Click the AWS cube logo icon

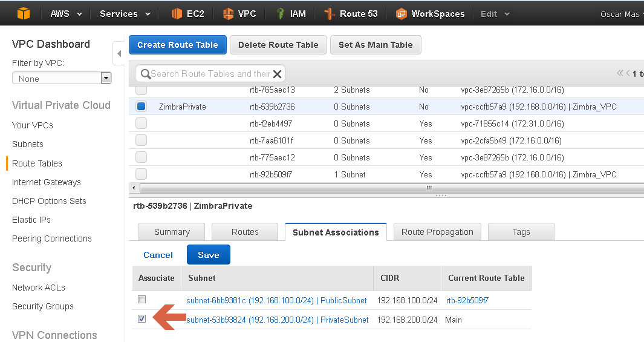coord(24,13)
